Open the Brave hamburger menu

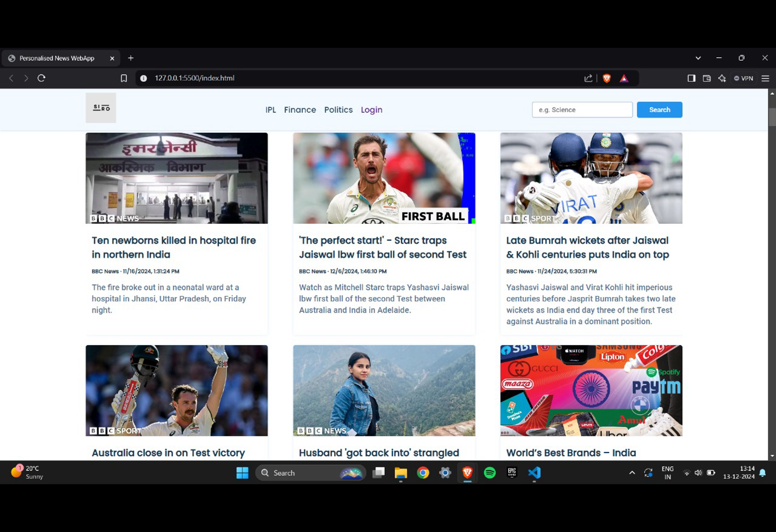pyautogui.click(x=765, y=78)
